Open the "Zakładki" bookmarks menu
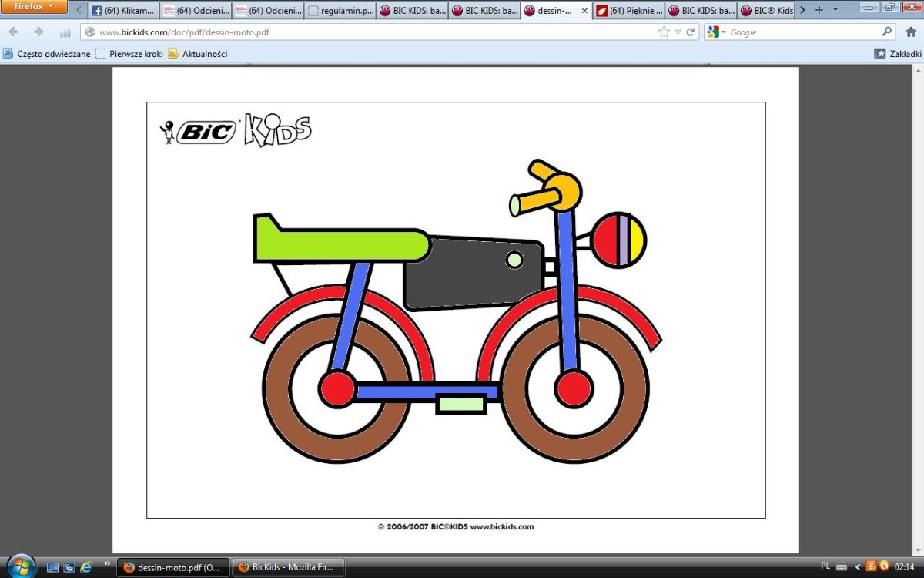Viewport: 924px width, 578px height. click(898, 54)
